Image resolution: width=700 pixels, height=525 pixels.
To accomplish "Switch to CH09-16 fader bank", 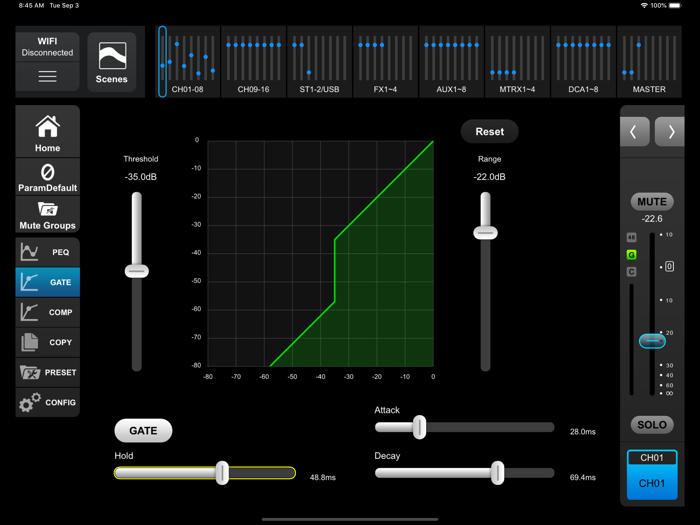I will point(253,62).
